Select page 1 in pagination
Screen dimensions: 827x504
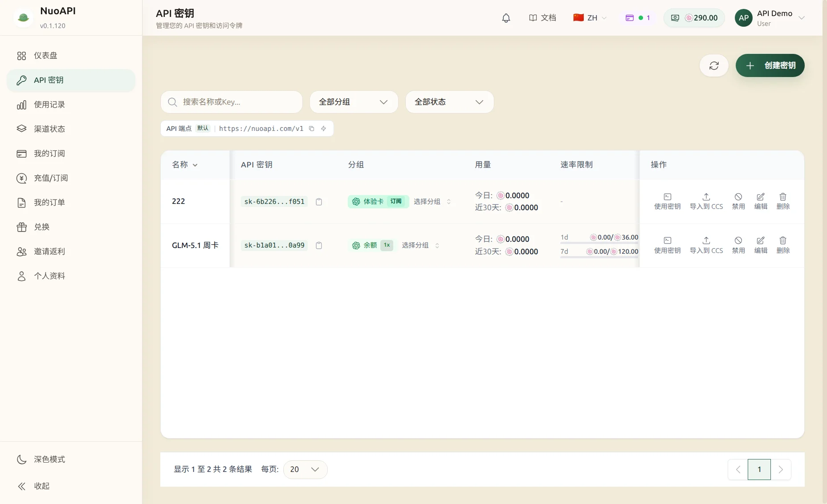[x=759, y=469]
